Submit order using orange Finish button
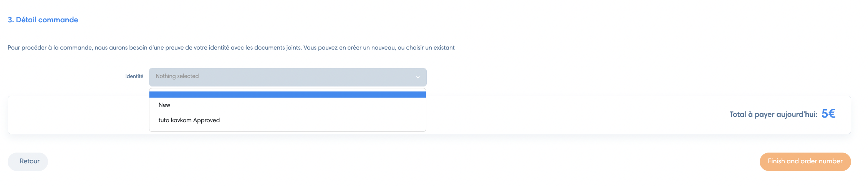Image resolution: width=868 pixels, height=186 pixels. pyautogui.click(x=805, y=161)
